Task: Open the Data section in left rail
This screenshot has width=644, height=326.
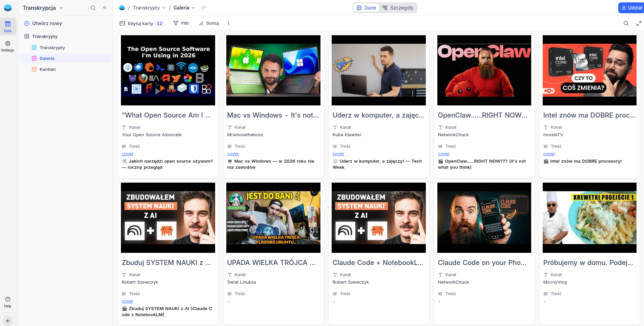Action: [x=7, y=27]
